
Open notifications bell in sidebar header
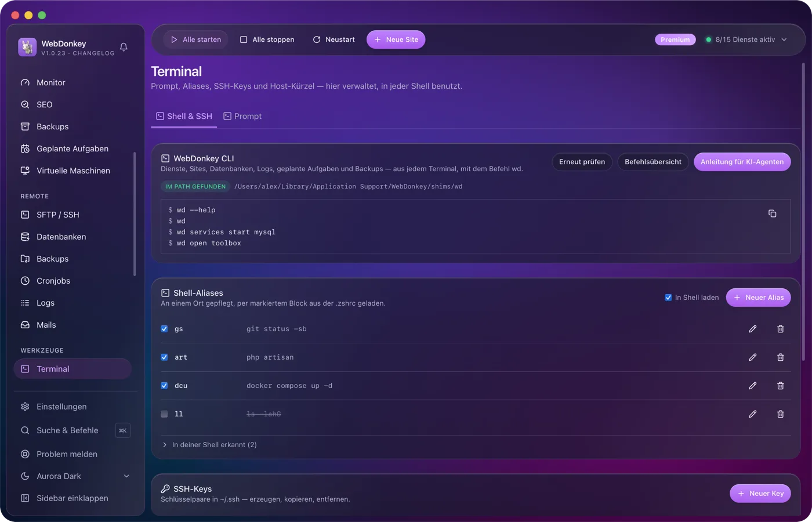124,47
